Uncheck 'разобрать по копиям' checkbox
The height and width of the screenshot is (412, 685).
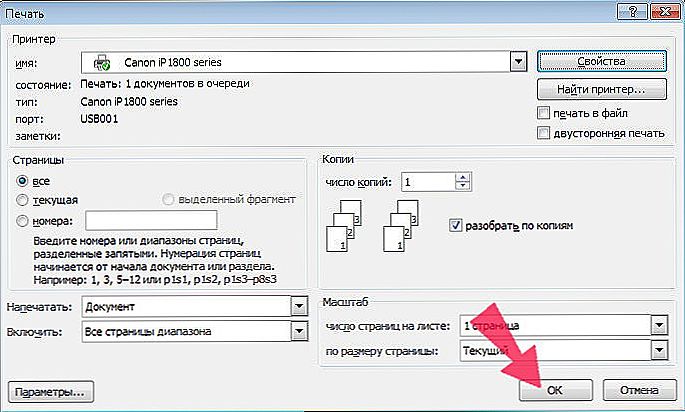point(456,225)
